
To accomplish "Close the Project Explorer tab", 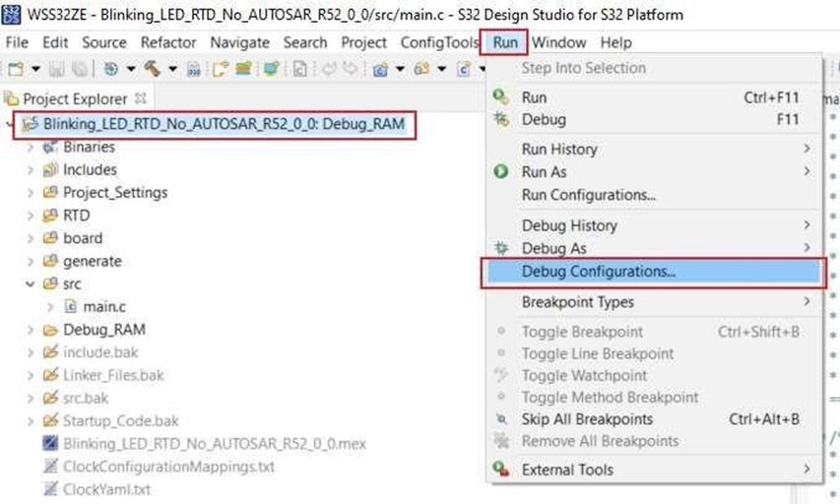I will pyautogui.click(x=141, y=98).
